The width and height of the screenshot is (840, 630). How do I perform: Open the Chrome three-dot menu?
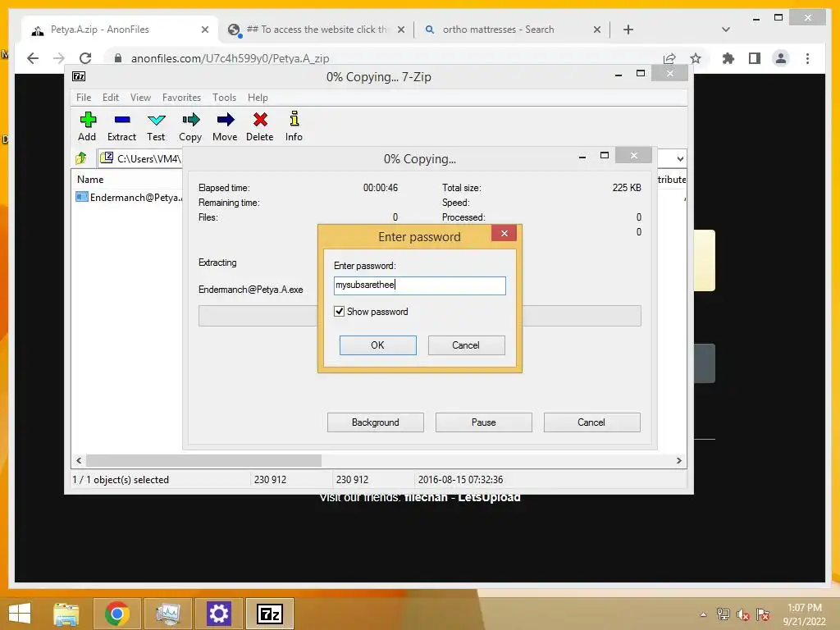[807, 58]
